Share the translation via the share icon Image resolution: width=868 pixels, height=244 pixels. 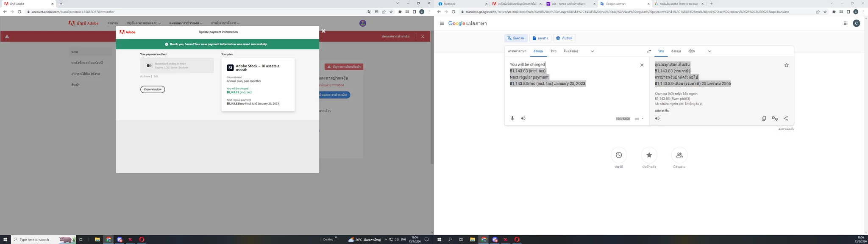786,119
